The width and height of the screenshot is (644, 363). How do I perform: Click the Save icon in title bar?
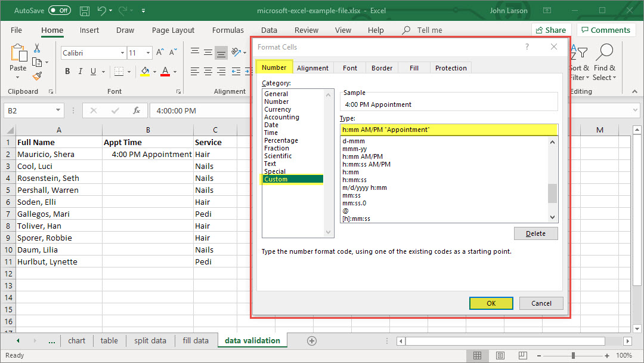85,11
